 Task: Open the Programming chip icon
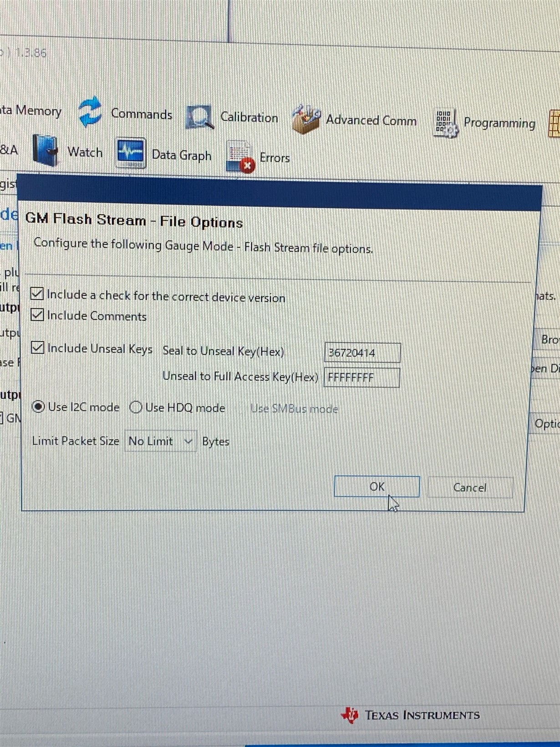[x=445, y=123]
